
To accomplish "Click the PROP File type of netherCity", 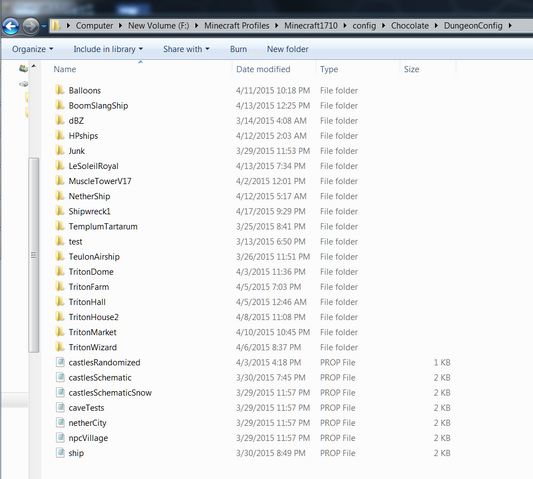I will point(338,423).
